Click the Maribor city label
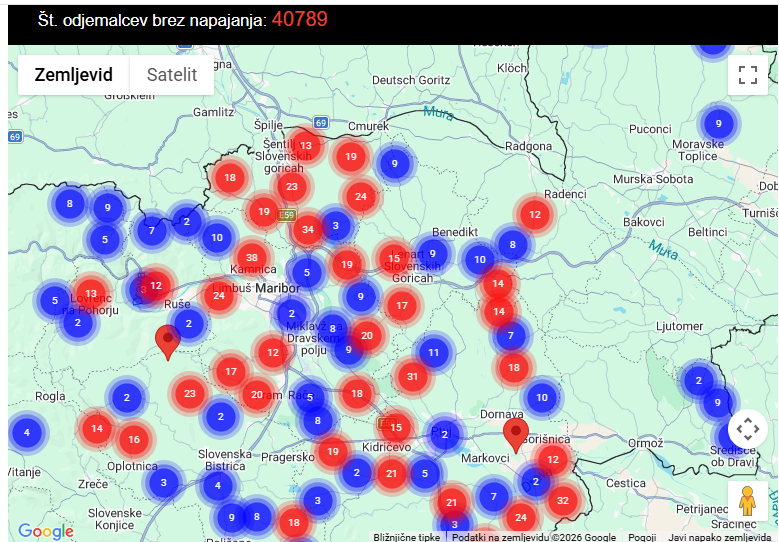779x542 pixels. (277, 288)
